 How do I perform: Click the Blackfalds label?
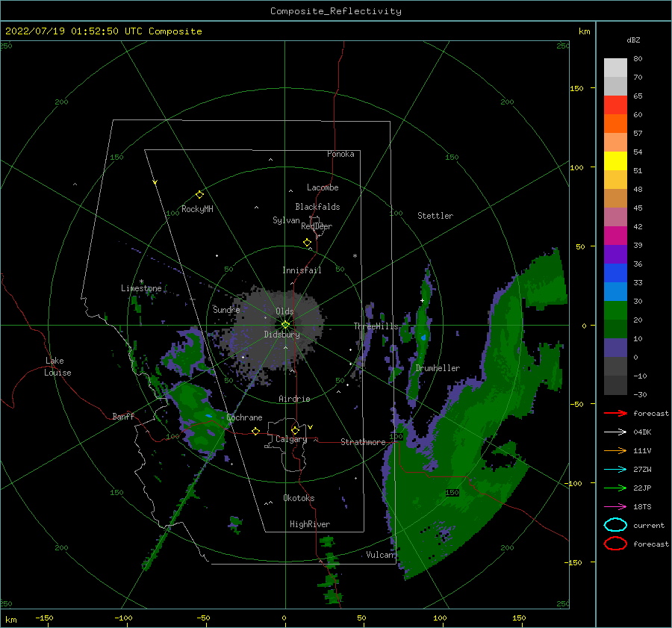[317, 207]
